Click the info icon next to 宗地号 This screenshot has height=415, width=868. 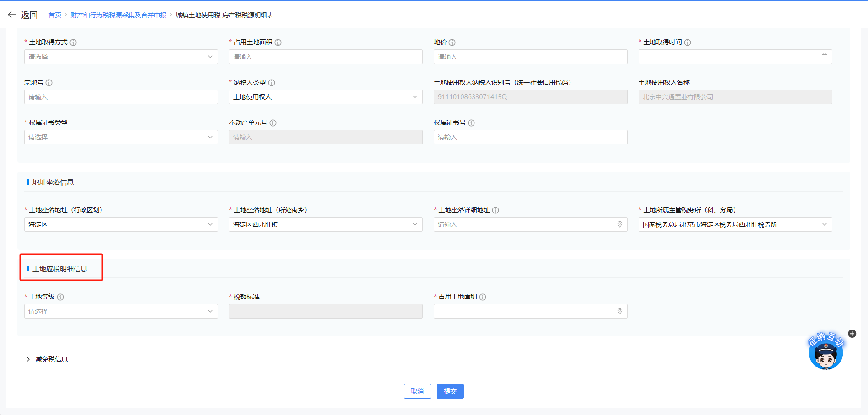pyautogui.click(x=49, y=83)
